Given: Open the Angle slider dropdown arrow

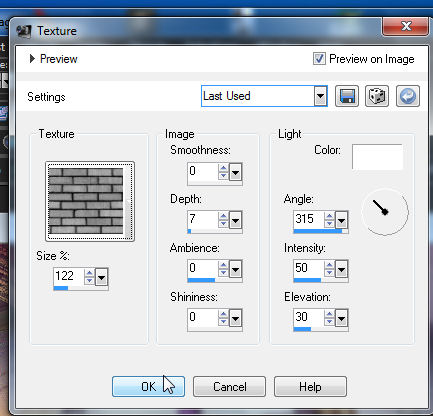Looking at the screenshot, I should tap(341, 220).
